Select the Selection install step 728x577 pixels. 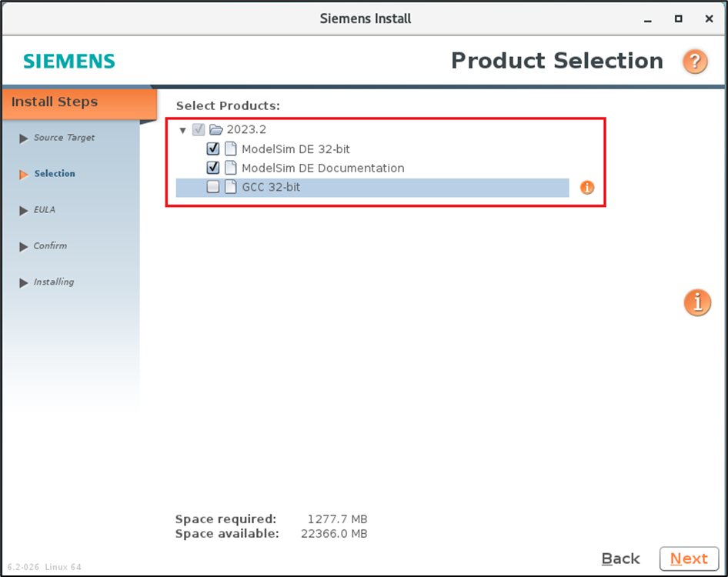pyautogui.click(x=55, y=174)
